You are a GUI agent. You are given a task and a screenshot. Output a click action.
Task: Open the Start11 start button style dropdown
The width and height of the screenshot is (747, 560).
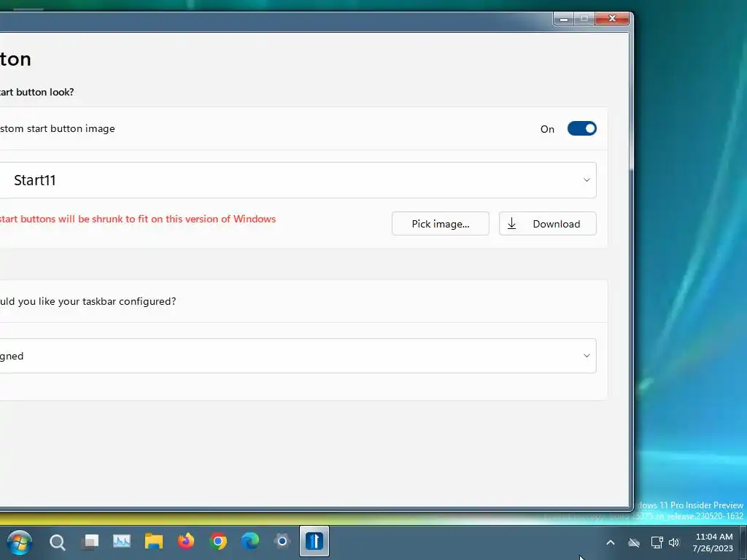298,180
